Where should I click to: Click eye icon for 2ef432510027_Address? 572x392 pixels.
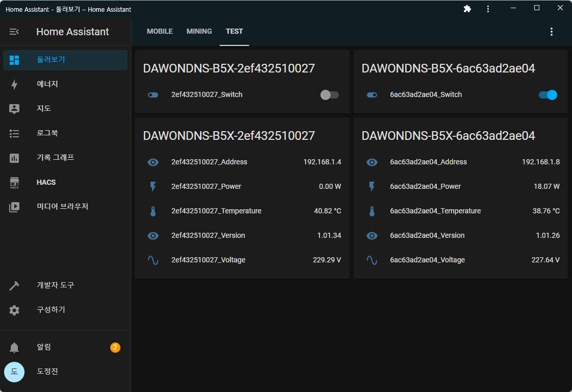point(153,162)
